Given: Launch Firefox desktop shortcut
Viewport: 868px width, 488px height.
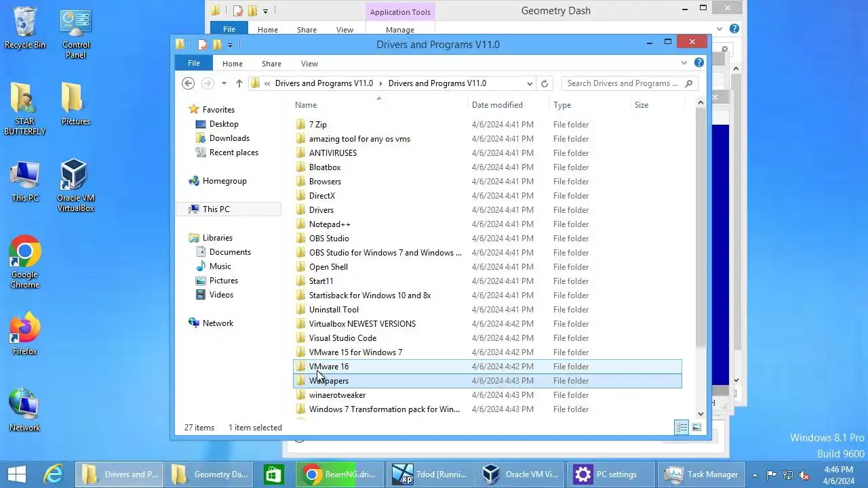Looking at the screenshot, I should pyautogui.click(x=25, y=334).
